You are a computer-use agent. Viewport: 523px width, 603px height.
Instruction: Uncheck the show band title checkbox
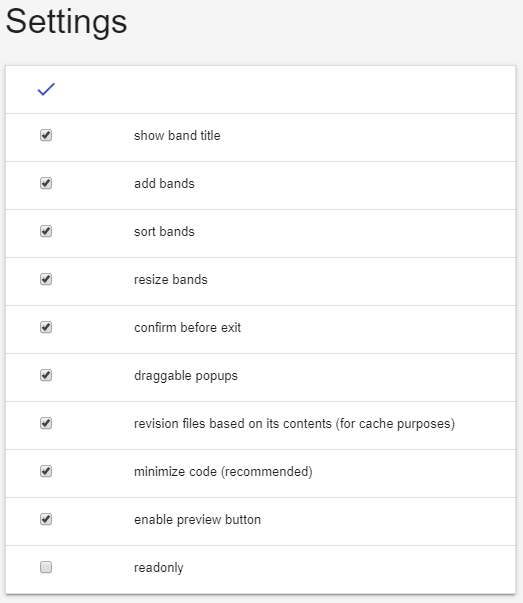coord(46,135)
